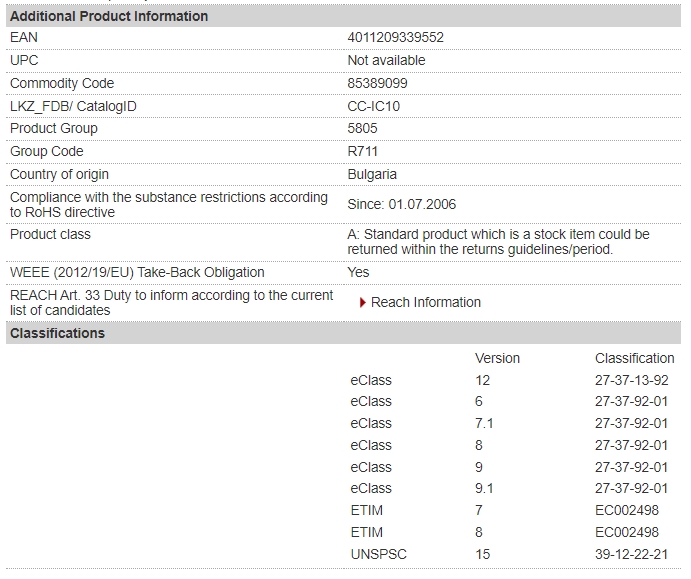
Task: Click the eClass version 8 cell
Action: [x=479, y=445]
